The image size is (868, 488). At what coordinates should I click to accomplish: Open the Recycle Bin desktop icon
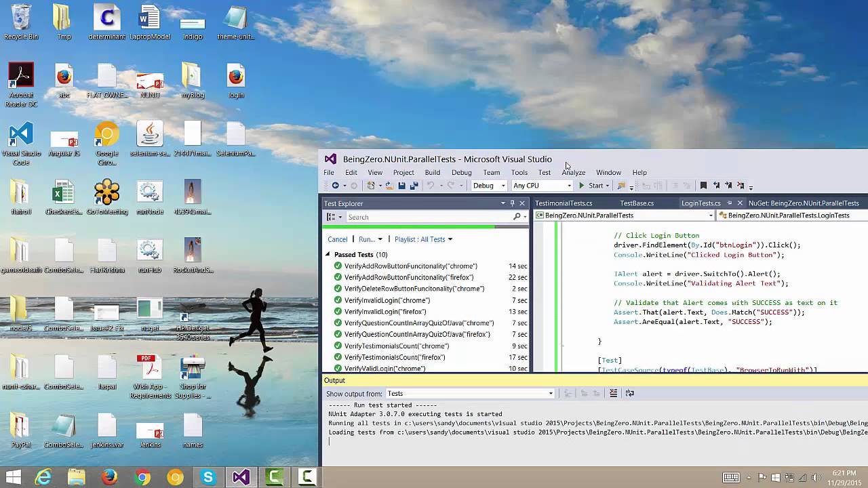pos(21,22)
